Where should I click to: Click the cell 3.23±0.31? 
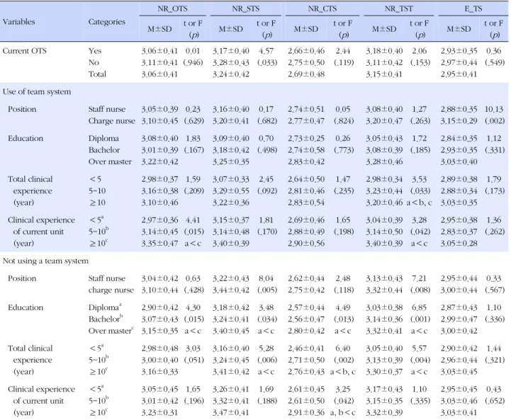pos(159,412)
